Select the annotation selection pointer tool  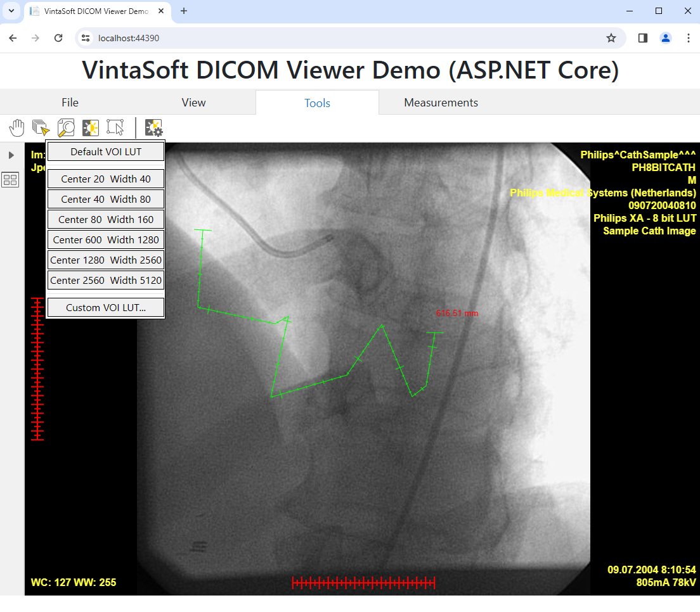pyautogui.click(x=115, y=128)
